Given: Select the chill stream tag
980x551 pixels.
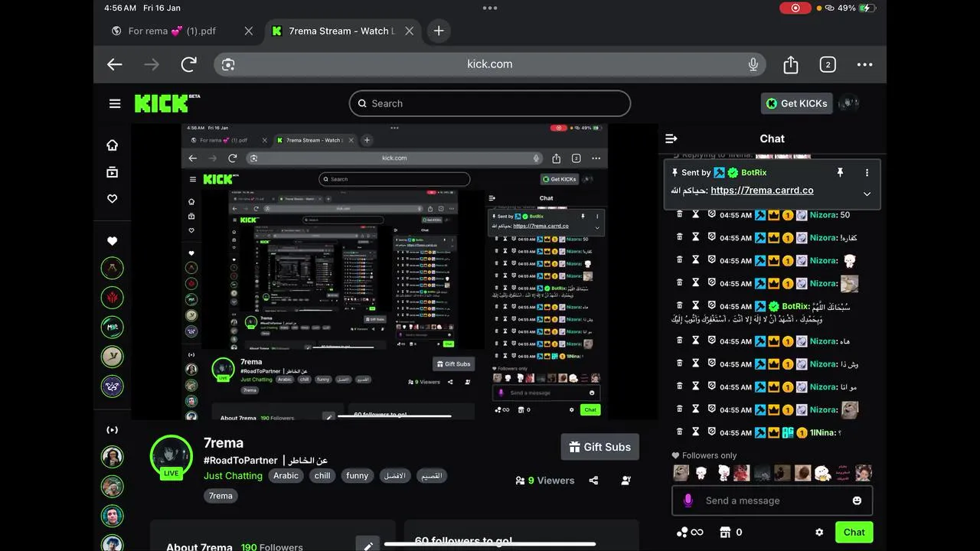Looking at the screenshot, I should point(322,475).
